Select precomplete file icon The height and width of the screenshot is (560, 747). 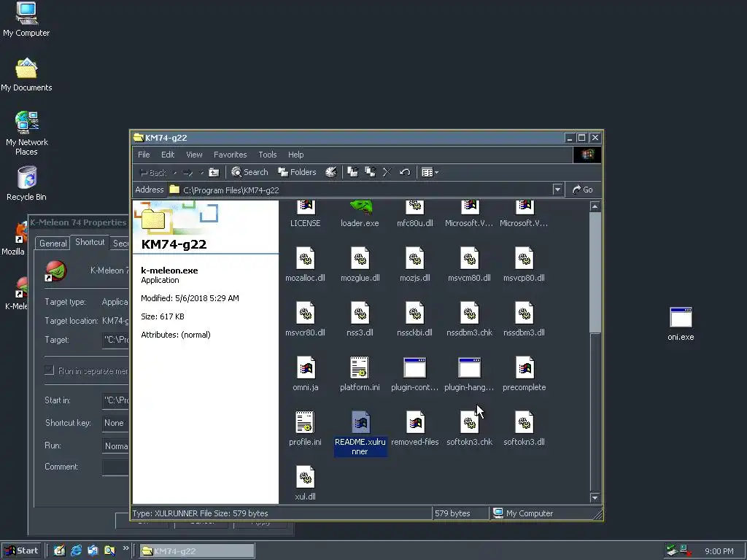pyautogui.click(x=524, y=368)
